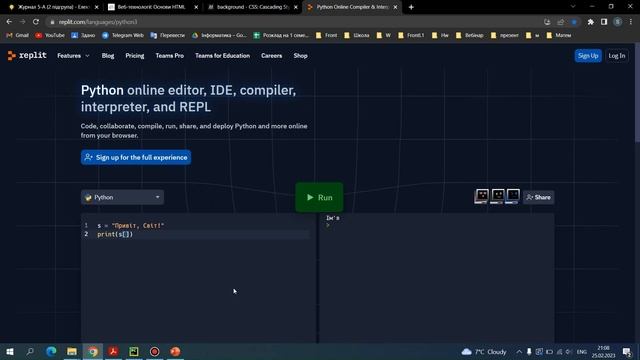Open the Chrome three-dot menu
This screenshot has width=640, height=360.
[631, 22]
